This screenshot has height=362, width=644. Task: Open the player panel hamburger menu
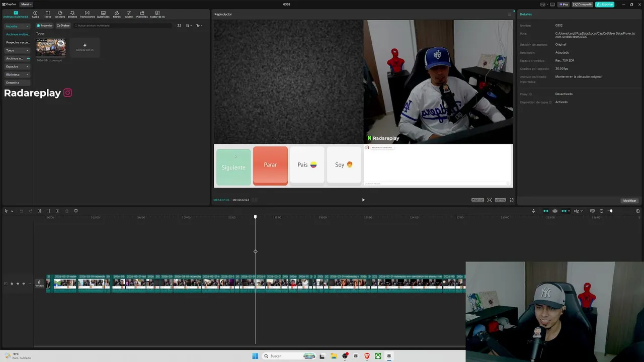pos(509,14)
